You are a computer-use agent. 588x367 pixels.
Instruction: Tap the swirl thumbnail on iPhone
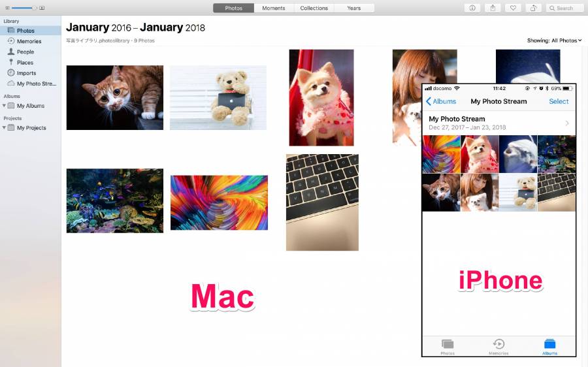coord(441,154)
